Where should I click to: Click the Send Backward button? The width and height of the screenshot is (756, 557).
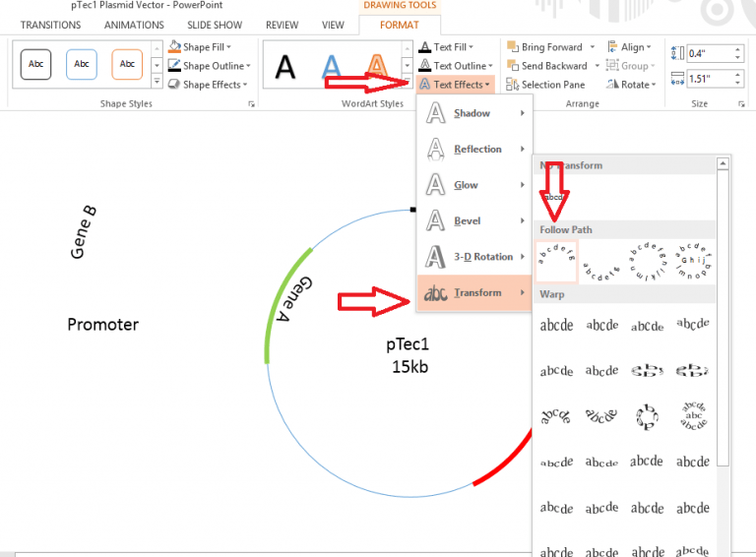pos(547,66)
